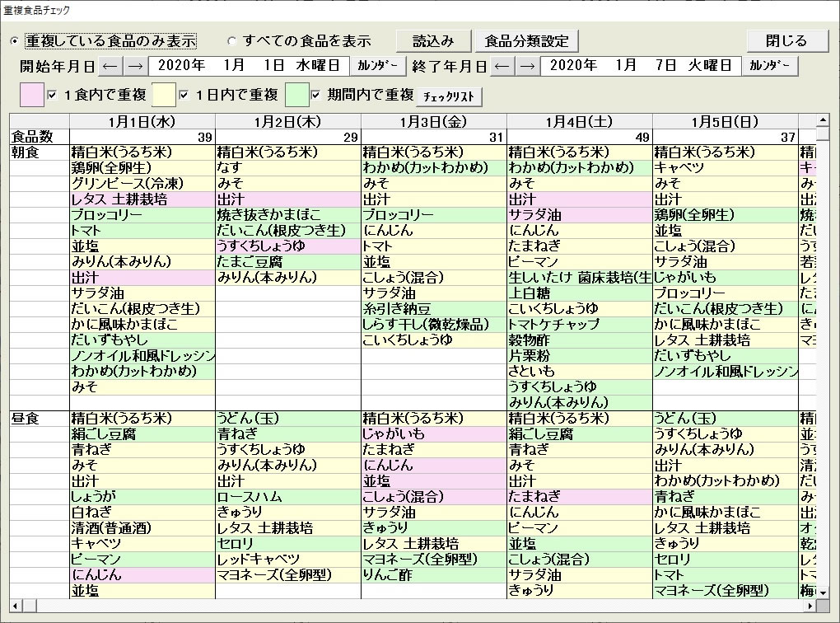This screenshot has height=623, width=840.
Task: Select 焼き抜きかまぼこ cell on Jan 2
Action: point(288,215)
